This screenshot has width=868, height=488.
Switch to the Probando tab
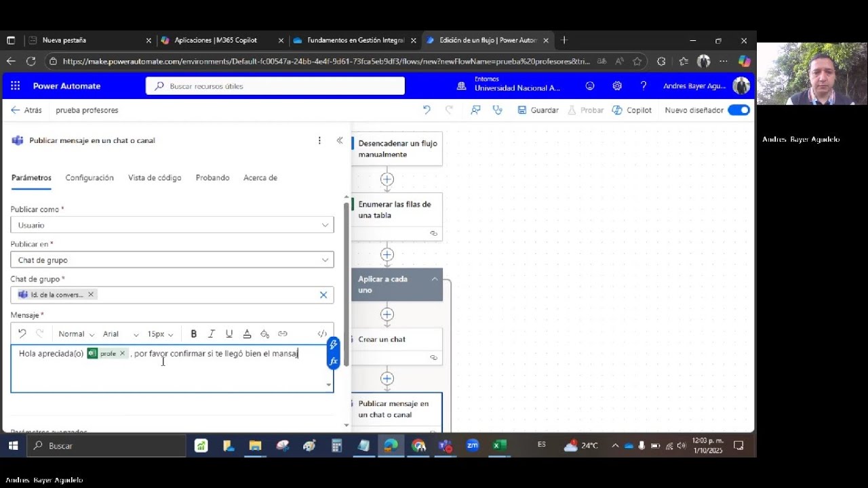[x=212, y=178]
